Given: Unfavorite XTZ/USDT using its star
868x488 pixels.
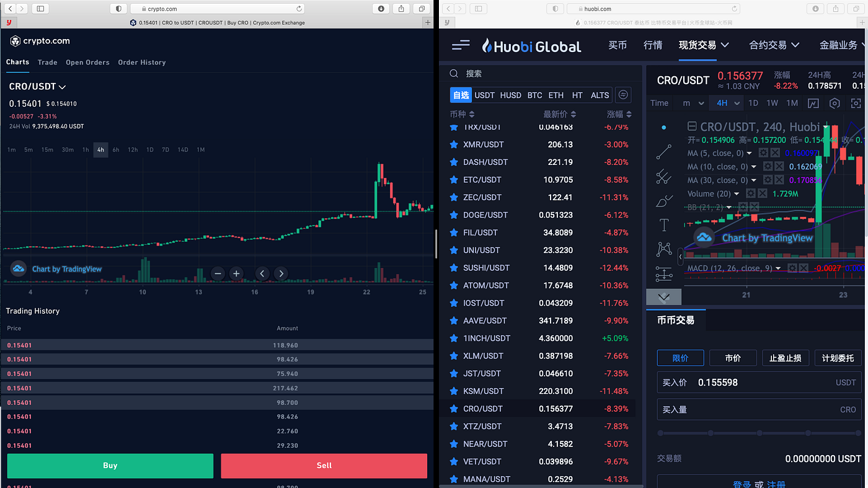Looking at the screenshot, I should click(x=454, y=426).
